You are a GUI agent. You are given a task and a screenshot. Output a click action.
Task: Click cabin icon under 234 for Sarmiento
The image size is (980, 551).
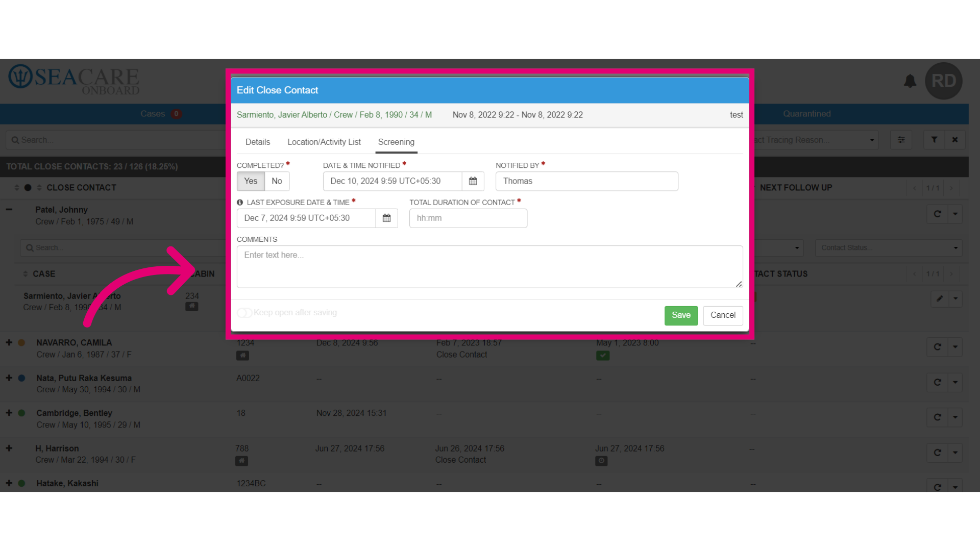pos(191,307)
